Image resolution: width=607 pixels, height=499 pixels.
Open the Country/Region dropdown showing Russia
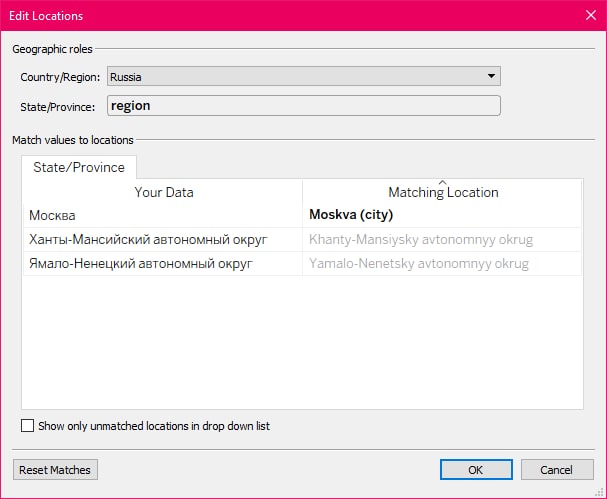[304, 76]
